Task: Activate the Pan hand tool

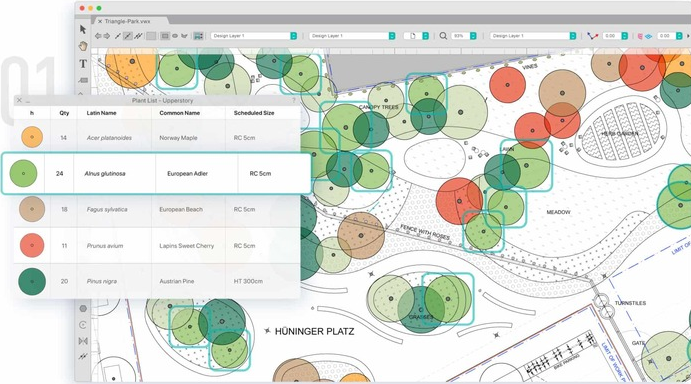Action: click(83, 46)
